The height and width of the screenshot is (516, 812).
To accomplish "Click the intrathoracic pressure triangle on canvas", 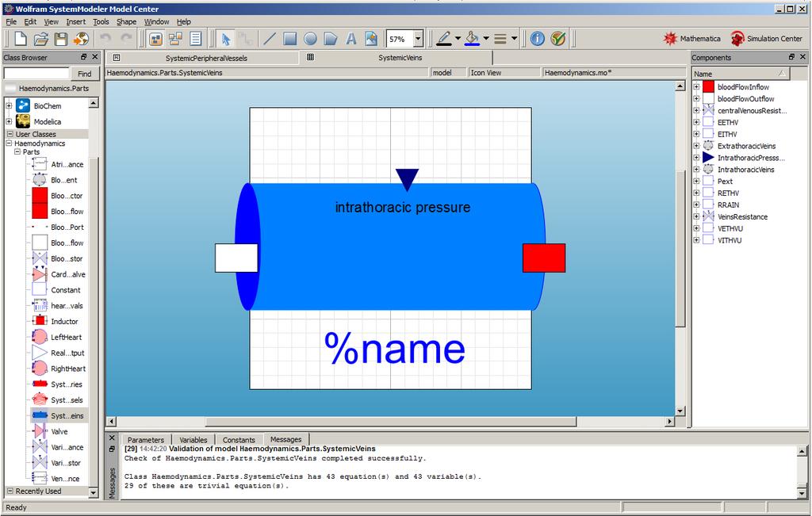I will (407, 179).
